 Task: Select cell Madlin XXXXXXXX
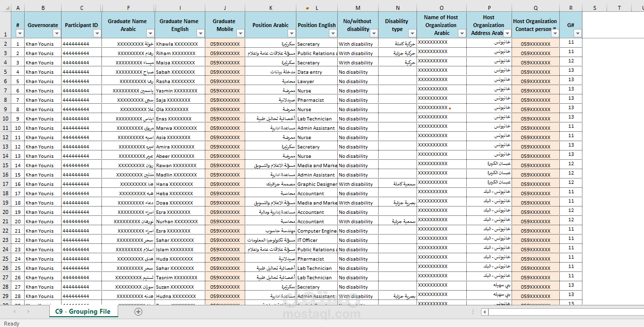click(x=180, y=175)
